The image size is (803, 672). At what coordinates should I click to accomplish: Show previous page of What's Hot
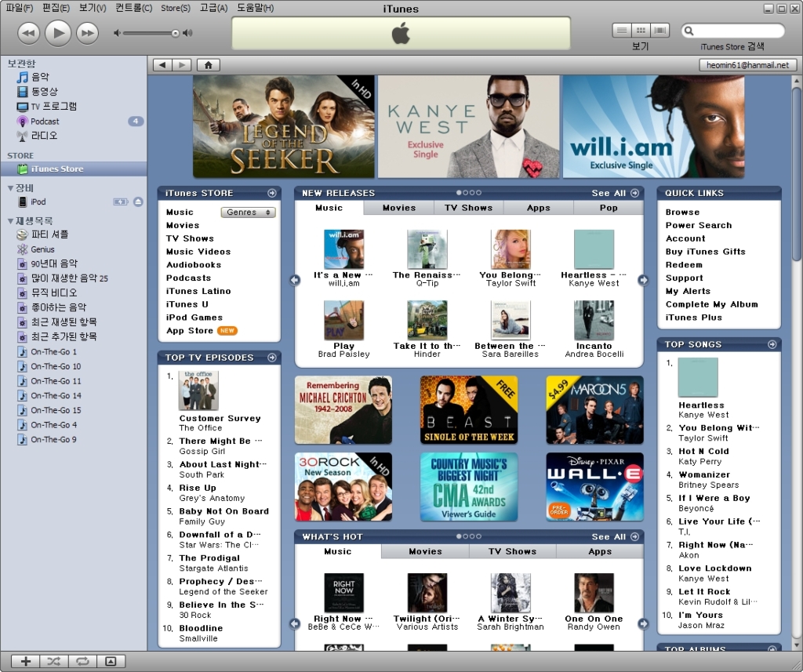pos(295,624)
